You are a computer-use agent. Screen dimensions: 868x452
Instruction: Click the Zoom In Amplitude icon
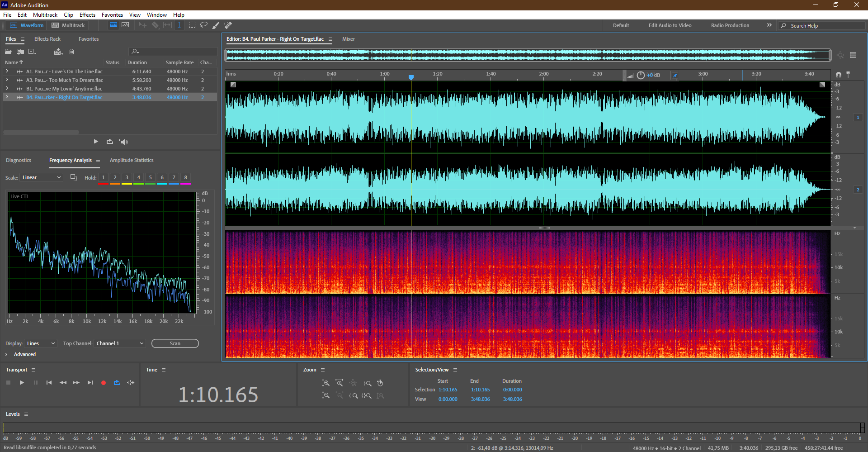click(325, 383)
